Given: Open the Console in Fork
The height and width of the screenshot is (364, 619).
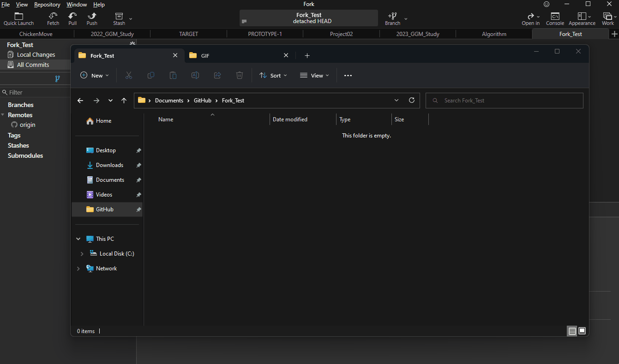Looking at the screenshot, I should click(555, 19).
